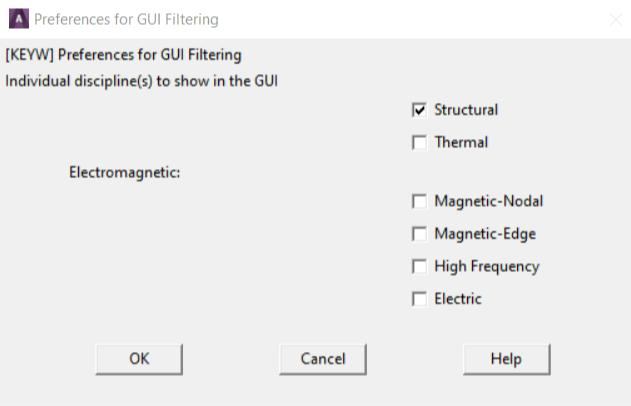
Task: Click the Thermal label text
Action: tap(461, 143)
